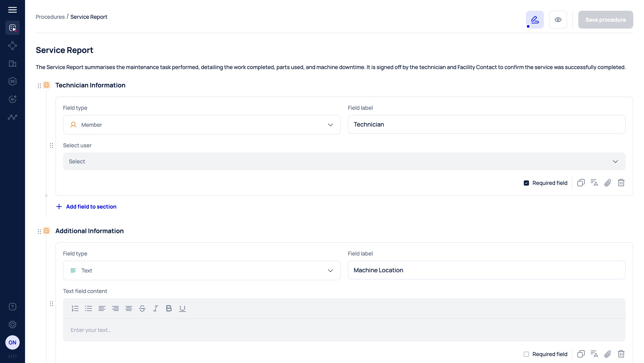644x363 pixels.
Task: Open the AI assistant sidebar icon
Action: click(12, 99)
